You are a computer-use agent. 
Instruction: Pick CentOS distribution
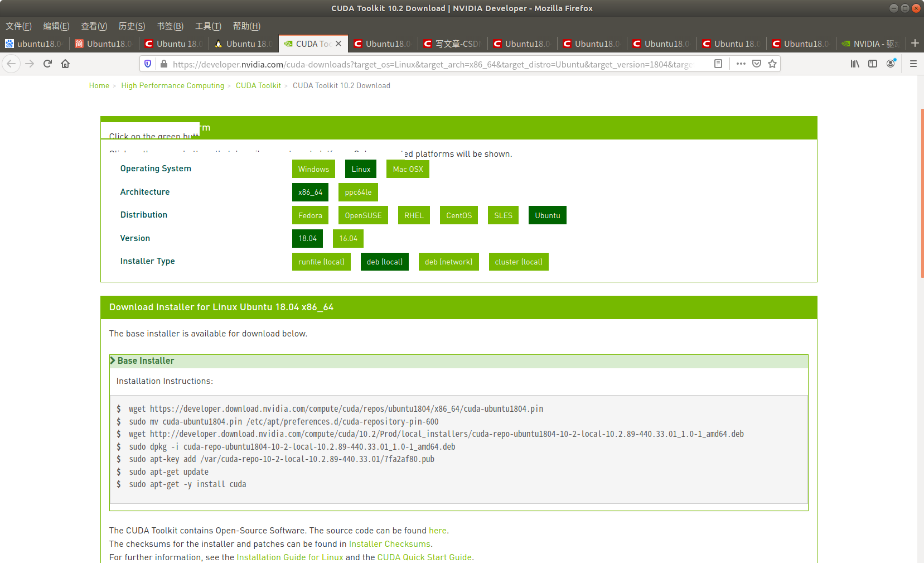pyautogui.click(x=459, y=215)
